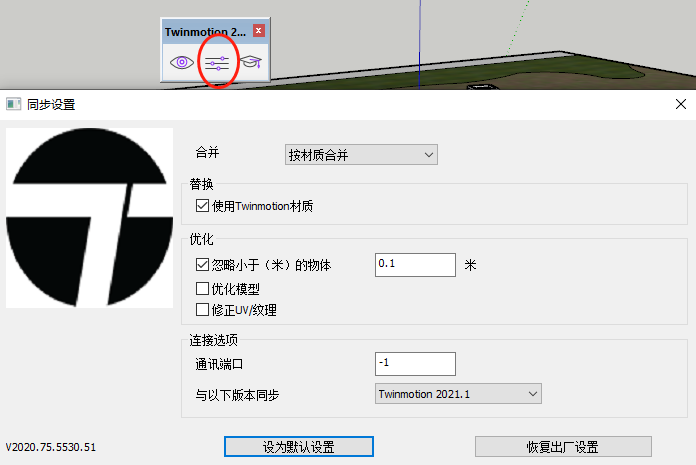Click the 通讯端口 input field showing -1

(x=415, y=364)
